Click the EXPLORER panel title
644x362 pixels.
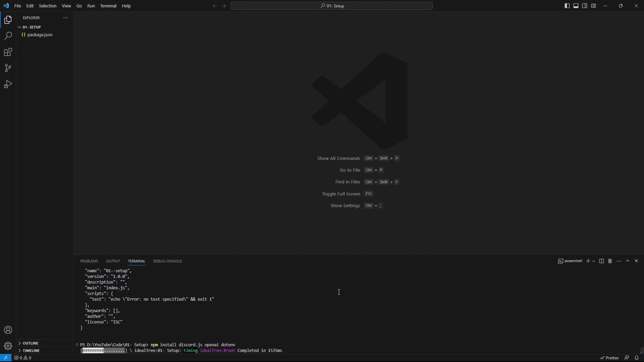[x=31, y=18]
